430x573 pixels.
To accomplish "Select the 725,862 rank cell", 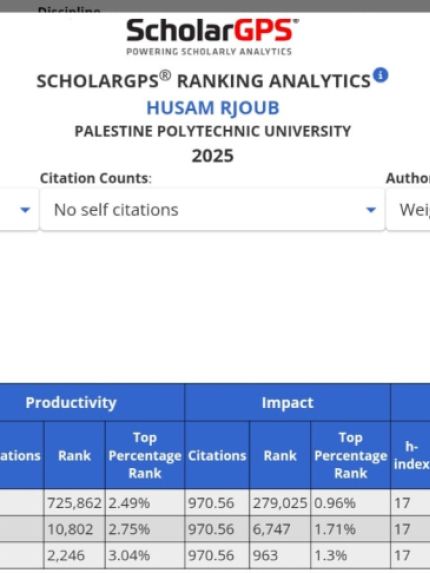I will click(75, 503).
